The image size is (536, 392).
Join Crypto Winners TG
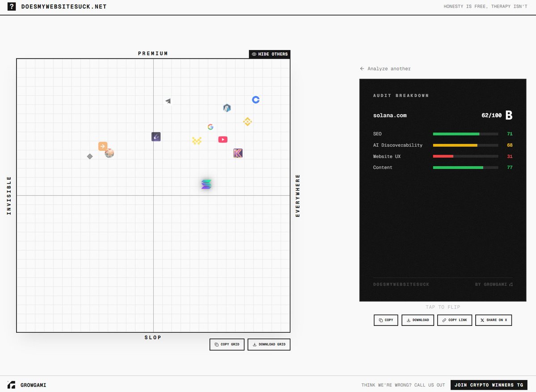[x=489, y=385]
